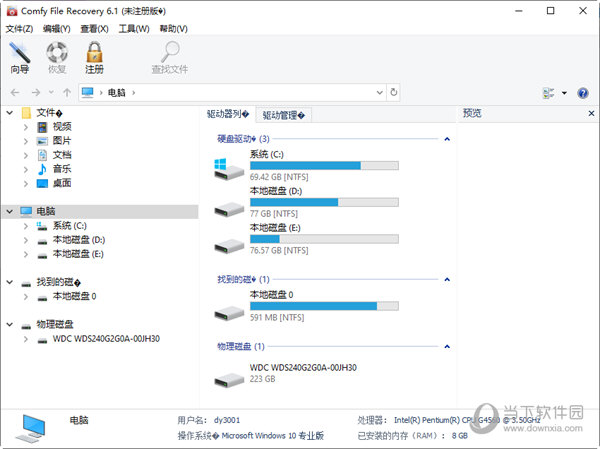Click the 音乐 note icon in tree
The height and width of the screenshot is (449, 600).
42,169
